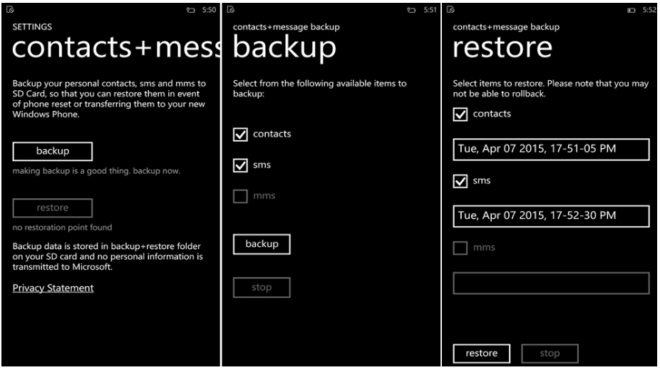Toggle mms checkbox on restore screen

pos(460,248)
